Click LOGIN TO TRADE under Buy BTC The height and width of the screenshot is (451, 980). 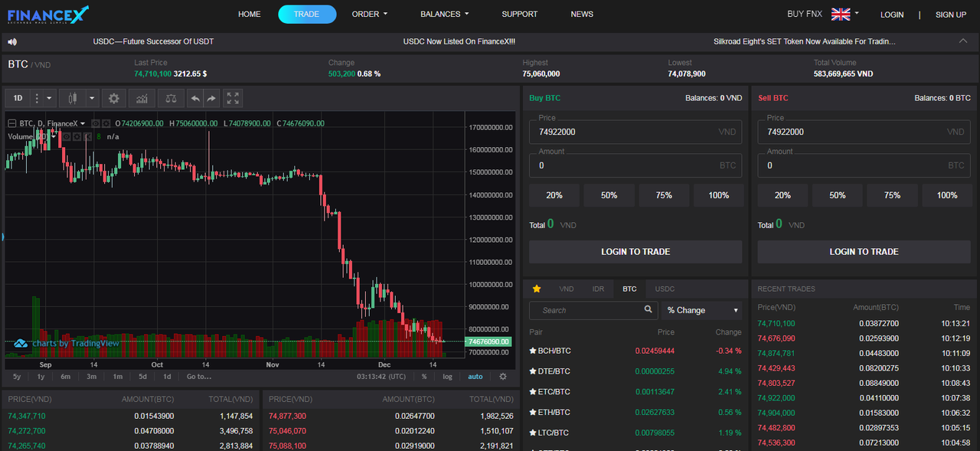[x=635, y=252]
